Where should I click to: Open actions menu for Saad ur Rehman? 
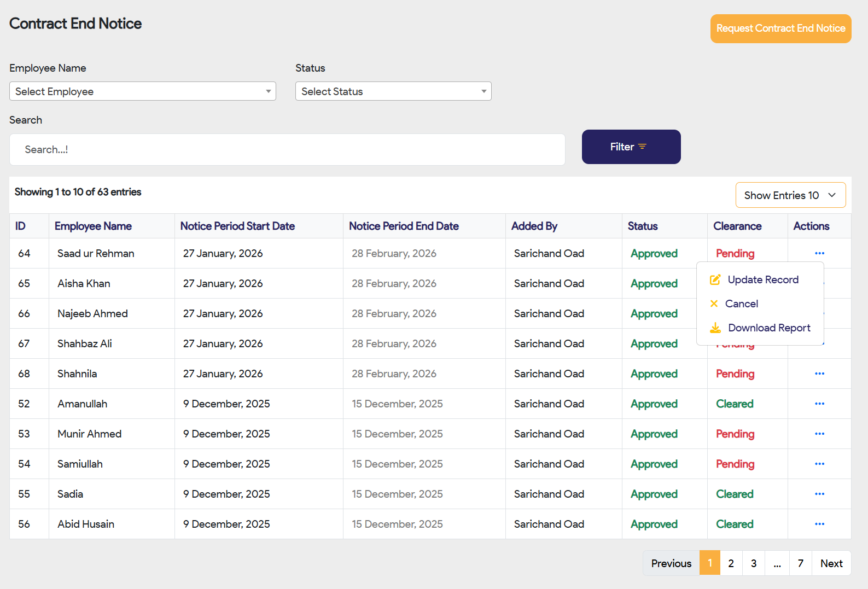tap(819, 253)
